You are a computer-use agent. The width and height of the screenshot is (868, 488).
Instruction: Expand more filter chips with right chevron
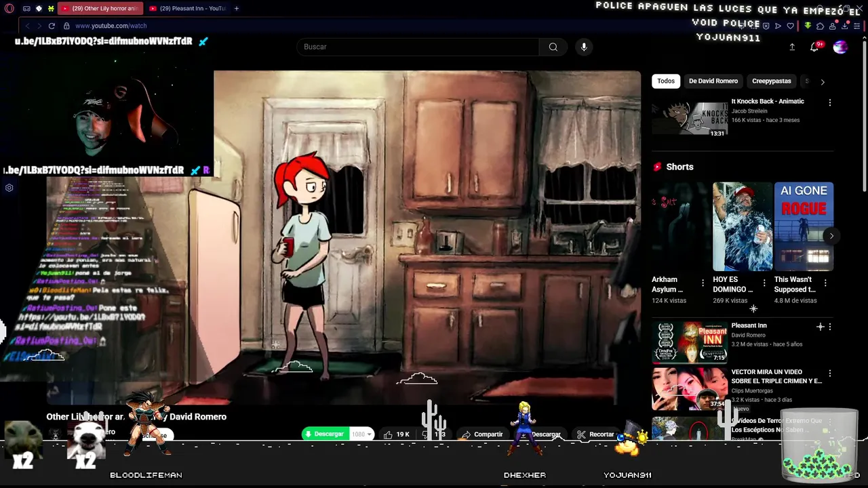pos(823,82)
